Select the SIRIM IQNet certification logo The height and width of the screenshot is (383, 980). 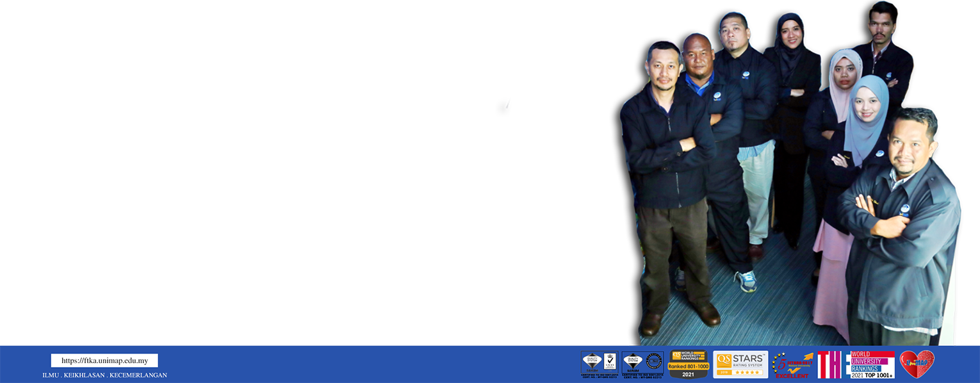(x=642, y=364)
